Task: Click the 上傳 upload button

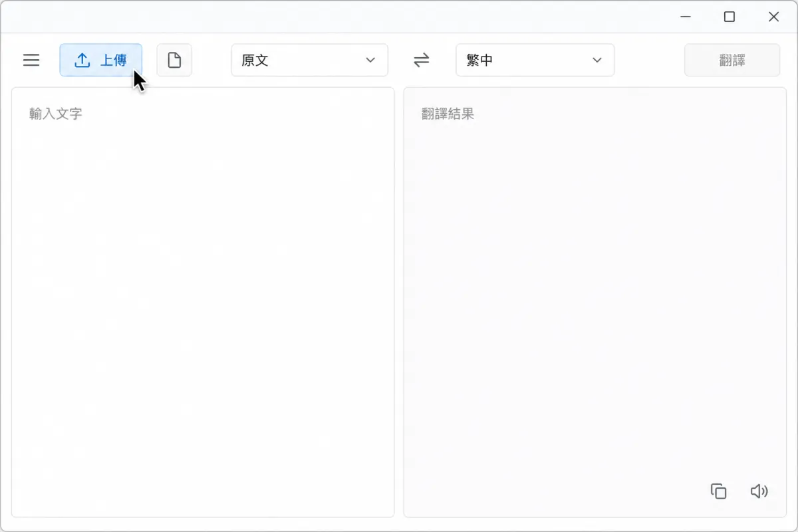Action: coord(101,60)
